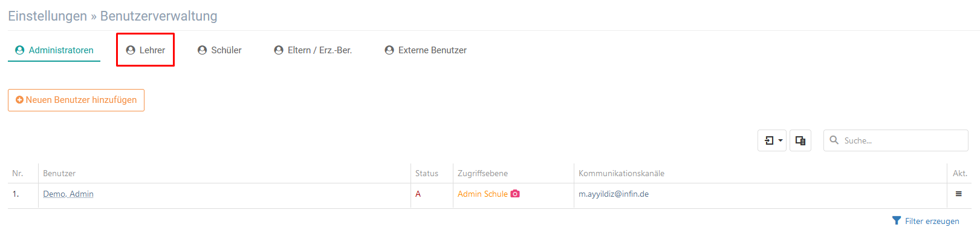Open the row actions hamburger menu

(x=958, y=194)
